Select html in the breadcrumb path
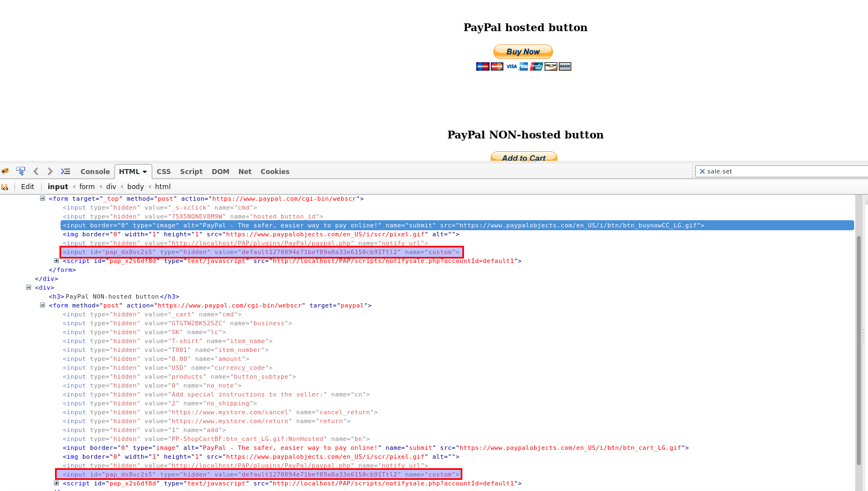 (163, 187)
